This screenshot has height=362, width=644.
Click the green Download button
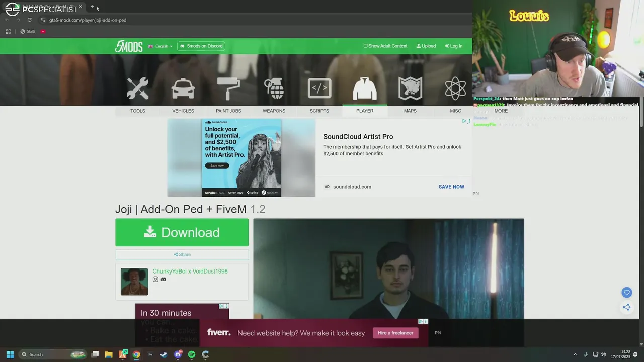pos(182,232)
